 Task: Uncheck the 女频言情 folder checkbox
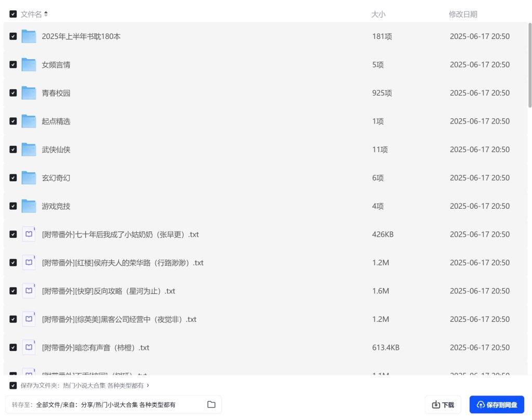[13, 64]
